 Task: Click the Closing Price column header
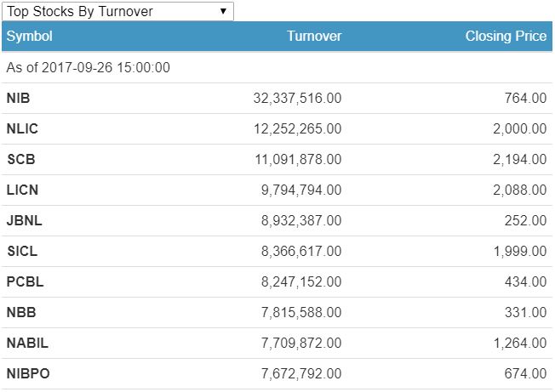[x=506, y=37]
